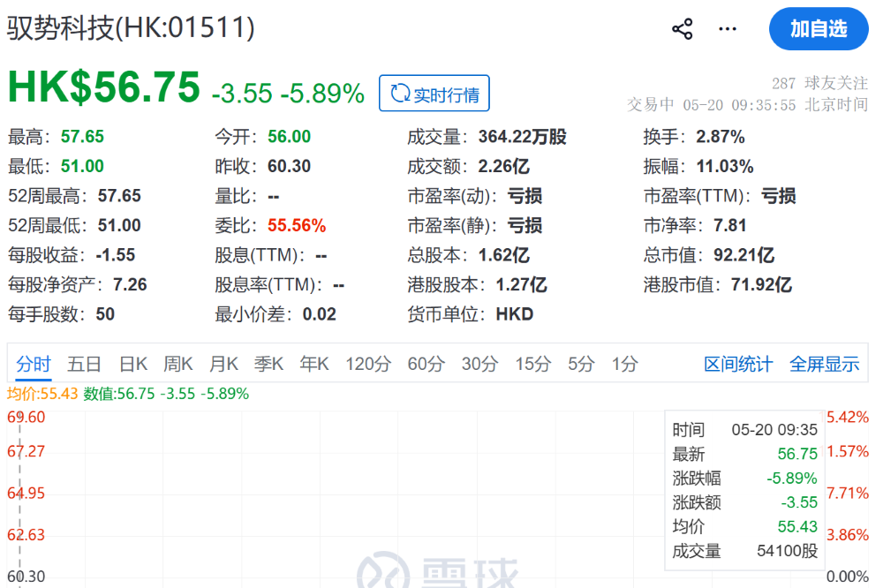Click the current price HK$56.75
The image size is (883, 588).
103,87
